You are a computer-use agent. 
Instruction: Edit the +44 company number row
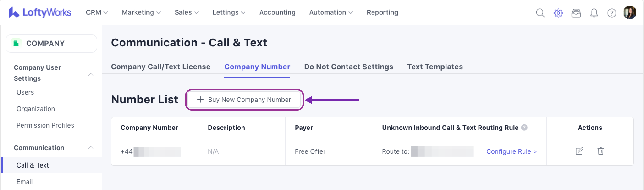click(579, 151)
